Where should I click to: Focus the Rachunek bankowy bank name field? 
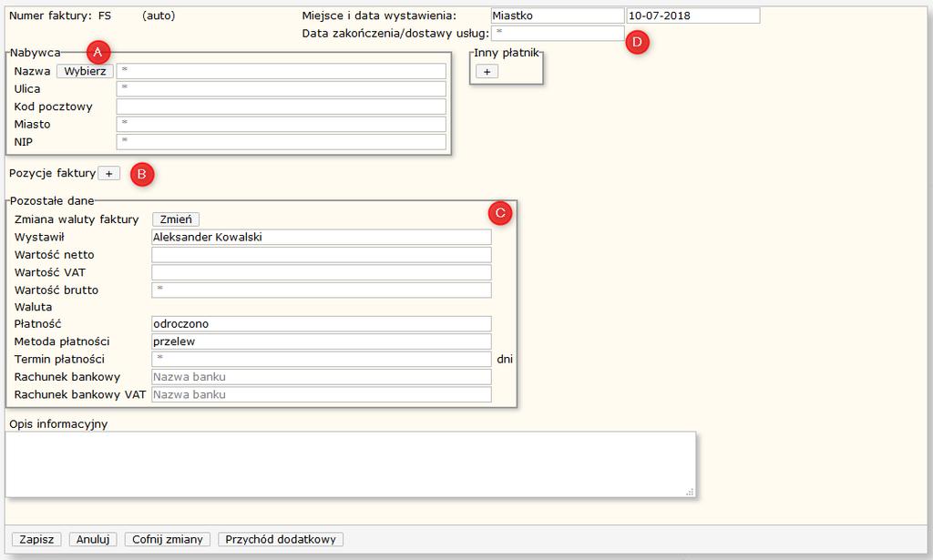[x=322, y=377]
